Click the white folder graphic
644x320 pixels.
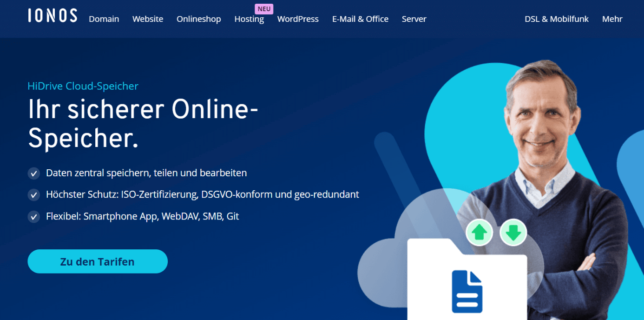[x=467, y=279]
